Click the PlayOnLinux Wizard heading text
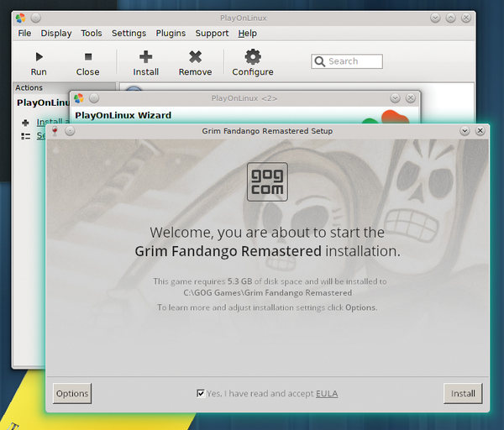This screenshot has width=504, height=430. (x=123, y=115)
